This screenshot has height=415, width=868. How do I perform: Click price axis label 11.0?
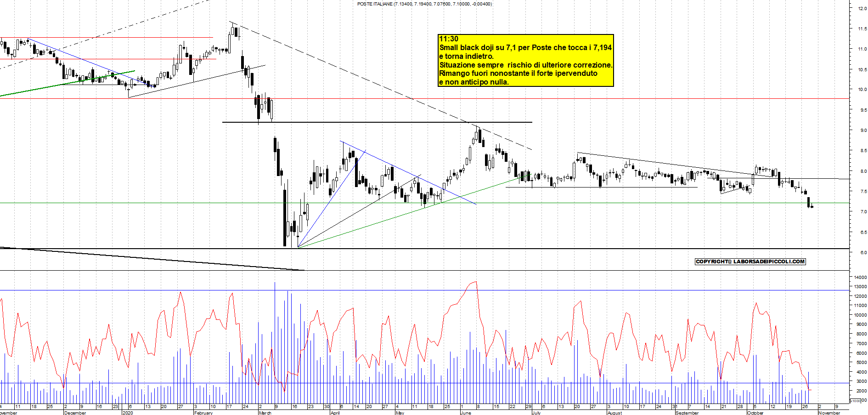pyautogui.click(x=862, y=49)
